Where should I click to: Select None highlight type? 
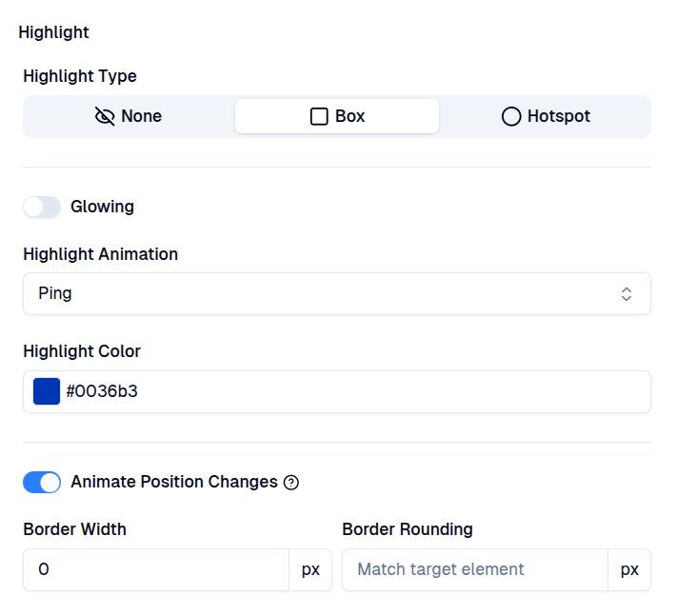click(x=129, y=116)
